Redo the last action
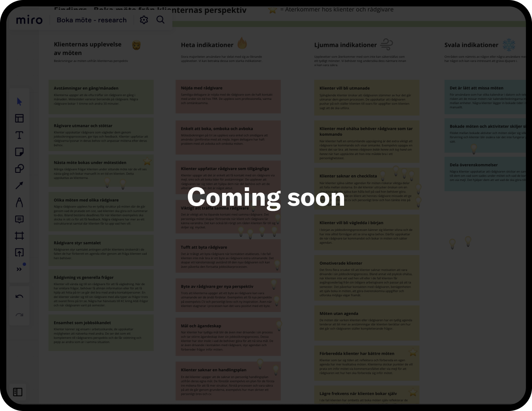The width and height of the screenshot is (532, 411). coord(19,315)
